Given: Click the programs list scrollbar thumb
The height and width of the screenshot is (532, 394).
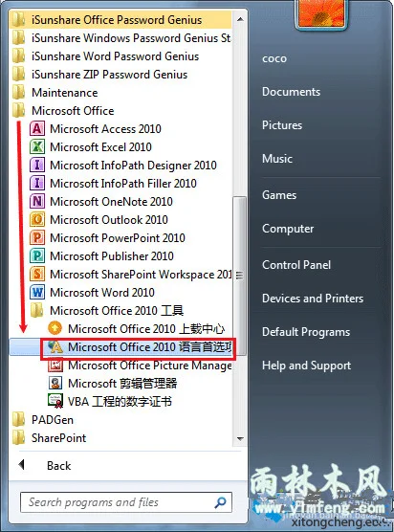Looking at the screenshot, I should pos(240,275).
